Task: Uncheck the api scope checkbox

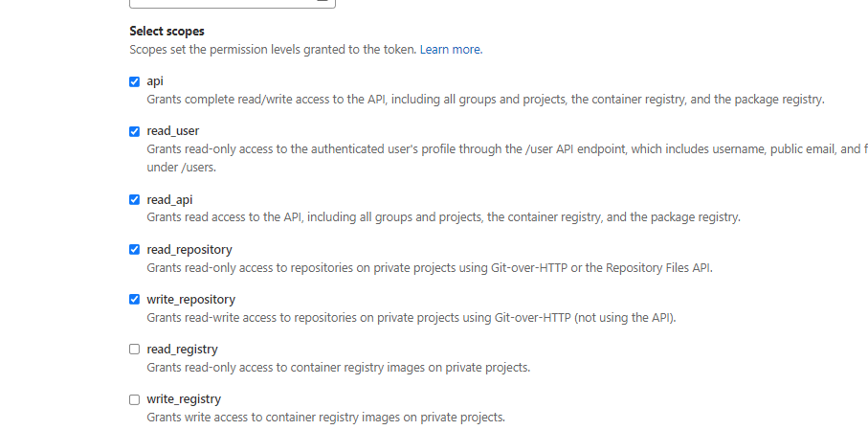Action: coord(135,81)
